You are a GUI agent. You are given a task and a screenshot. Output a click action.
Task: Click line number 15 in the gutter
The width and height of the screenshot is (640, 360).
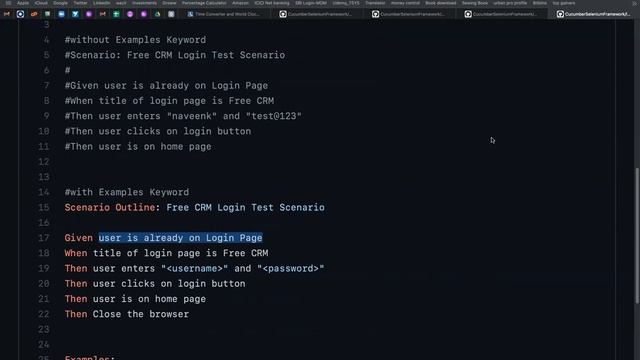coord(44,207)
